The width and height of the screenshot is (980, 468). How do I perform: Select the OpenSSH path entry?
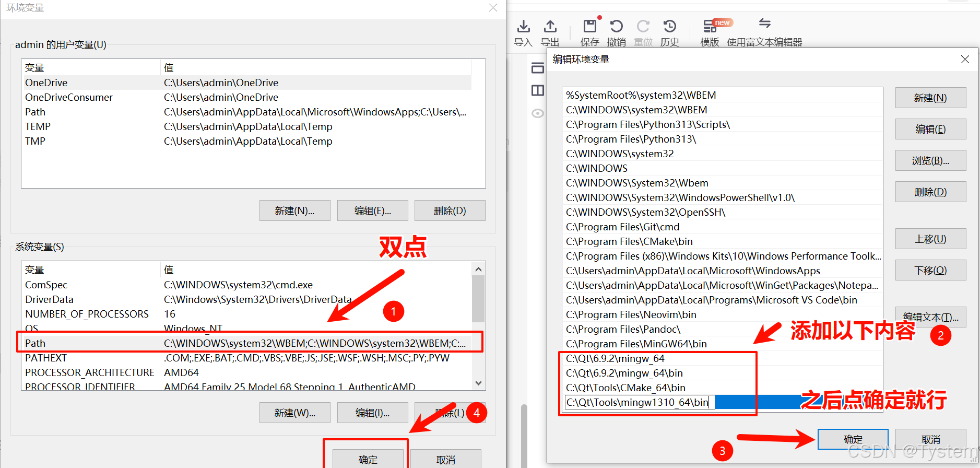point(723,212)
